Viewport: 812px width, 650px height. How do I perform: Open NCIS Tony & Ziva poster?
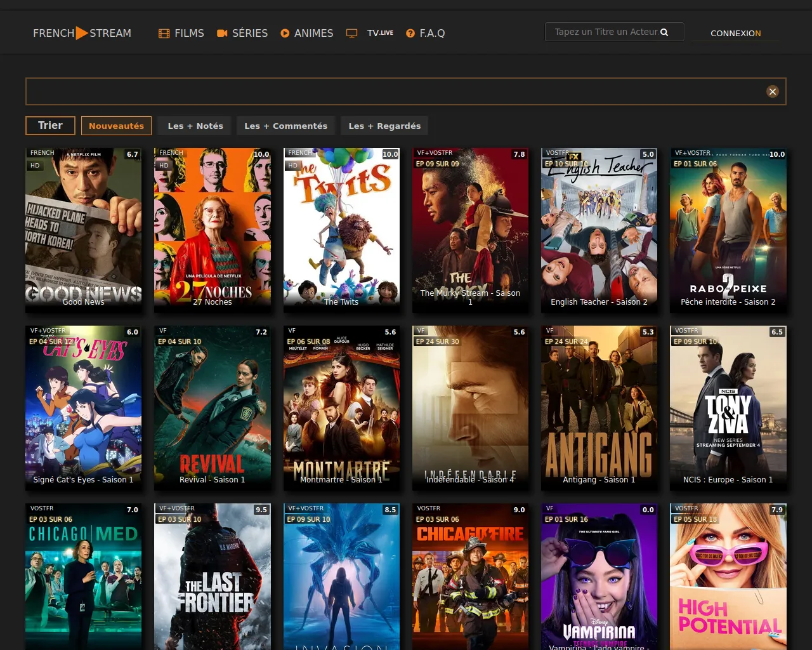pyautogui.click(x=728, y=408)
